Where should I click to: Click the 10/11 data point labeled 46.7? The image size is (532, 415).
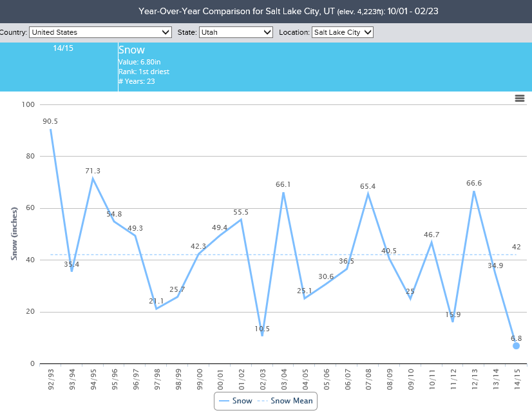(432, 242)
